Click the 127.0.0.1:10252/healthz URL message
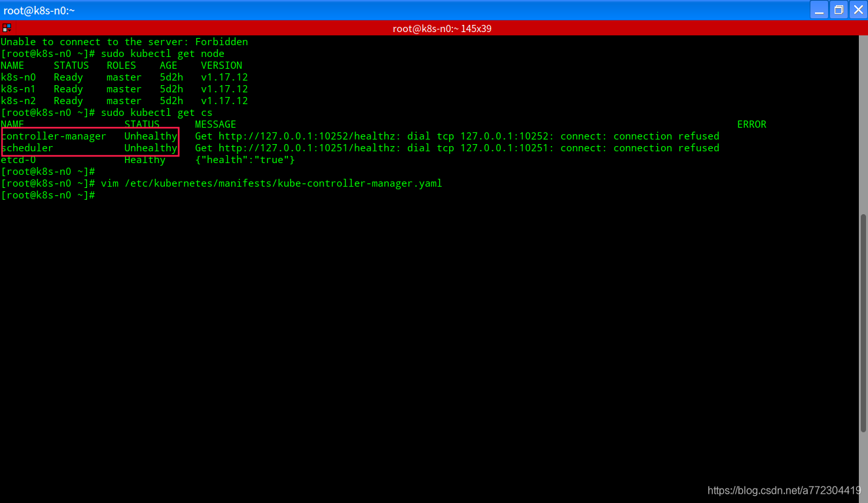 pyautogui.click(x=457, y=136)
